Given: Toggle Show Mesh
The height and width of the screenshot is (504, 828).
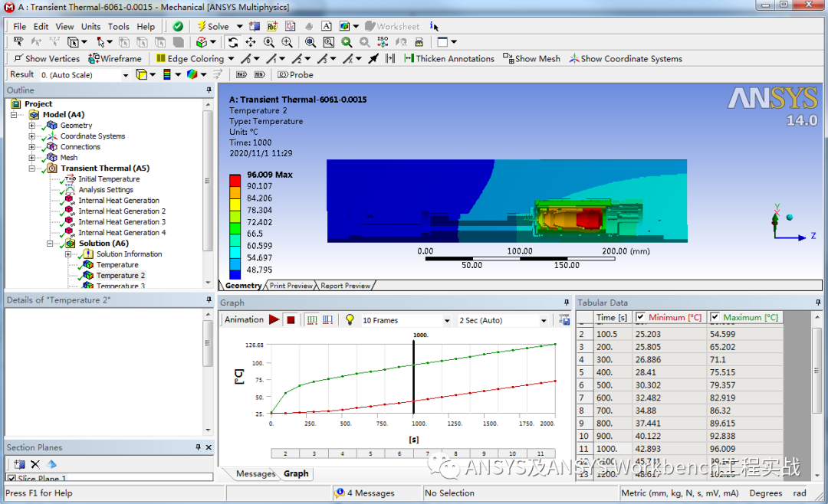Looking at the screenshot, I should (532, 58).
